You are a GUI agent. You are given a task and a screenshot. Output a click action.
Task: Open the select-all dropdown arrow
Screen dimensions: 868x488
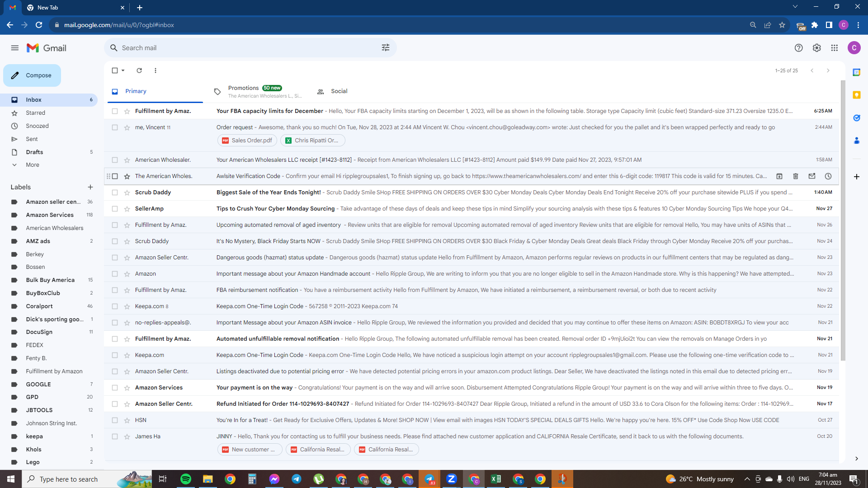pyautogui.click(x=123, y=70)
